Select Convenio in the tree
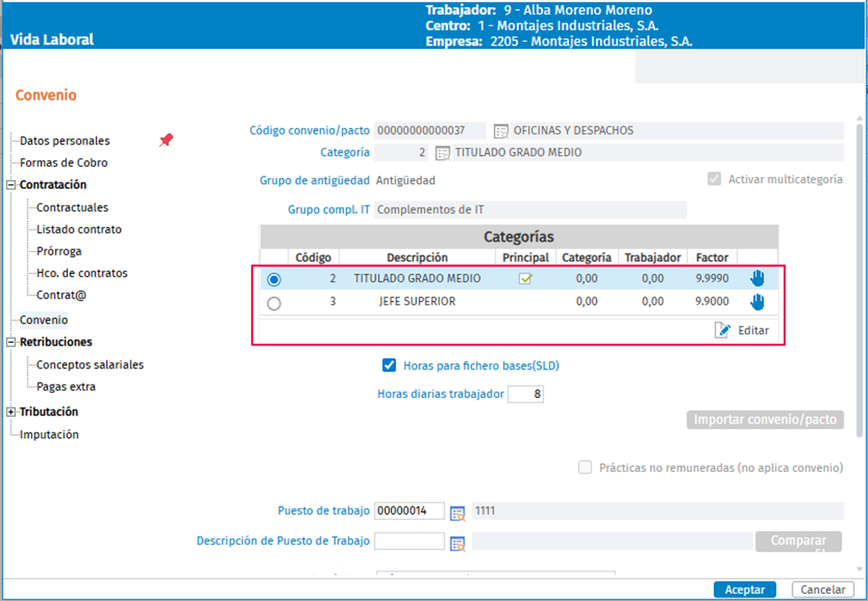Viewport: 868px width, 601px height. coord(44,320)
